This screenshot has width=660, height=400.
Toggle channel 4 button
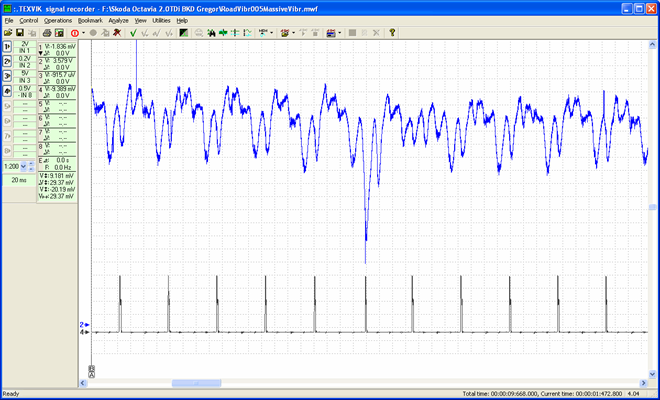(x=7, y=91)
